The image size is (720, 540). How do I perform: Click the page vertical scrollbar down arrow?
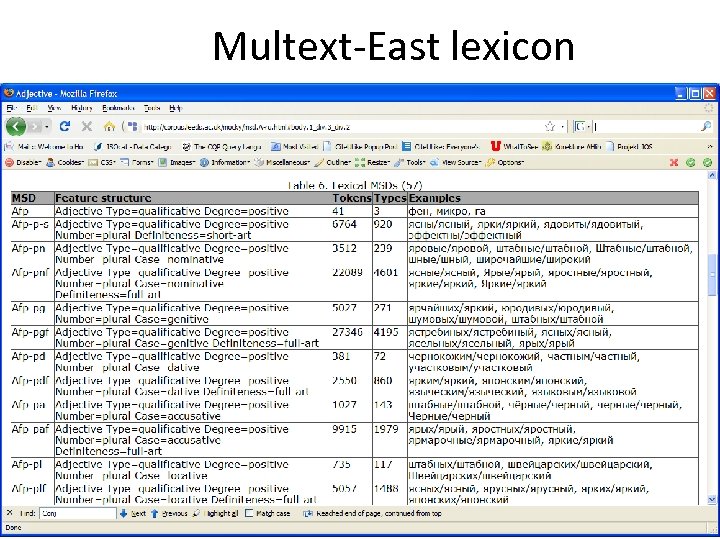pos(712,500)
